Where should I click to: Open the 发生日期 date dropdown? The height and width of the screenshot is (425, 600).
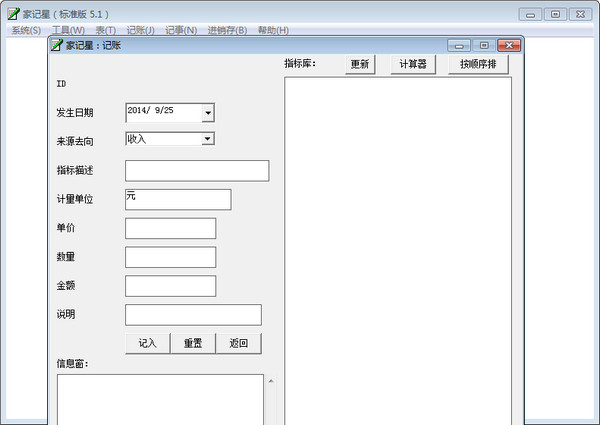coord(207,113)
